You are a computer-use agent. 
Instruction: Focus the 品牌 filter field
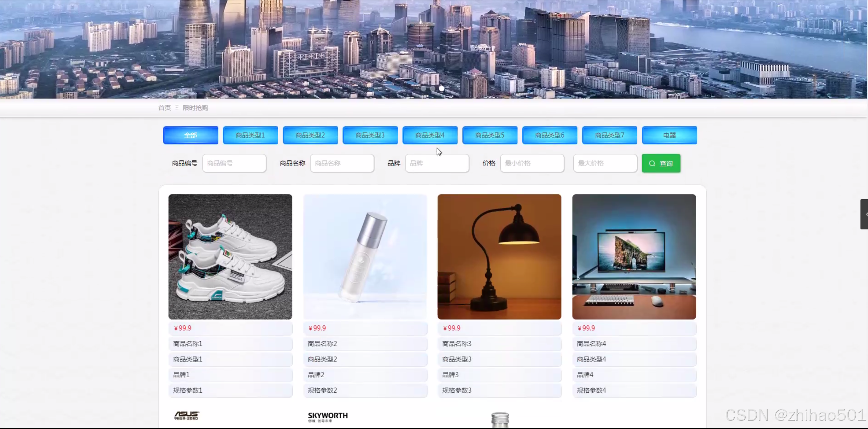pos(437,163)
